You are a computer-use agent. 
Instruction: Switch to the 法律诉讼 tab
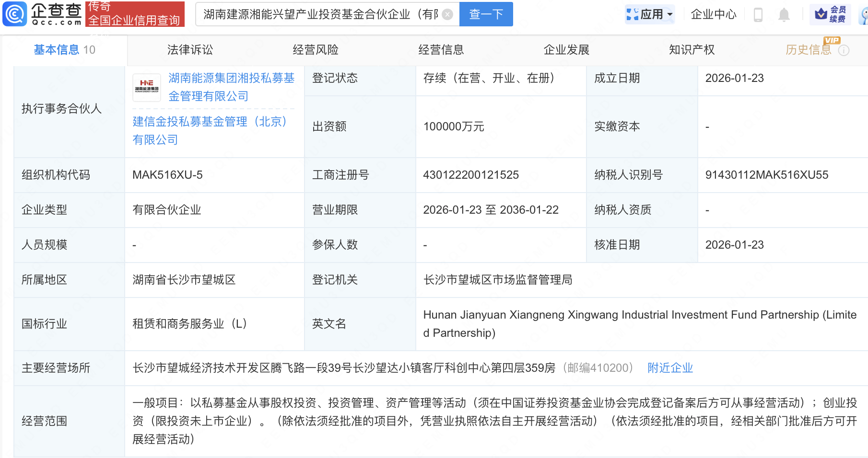click(190, 49)
